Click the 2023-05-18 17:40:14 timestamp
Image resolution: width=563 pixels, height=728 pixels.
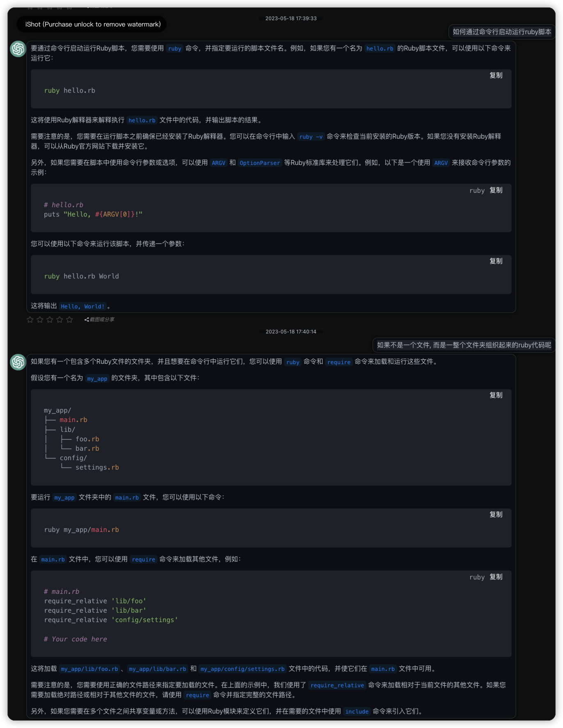(291, 332)
